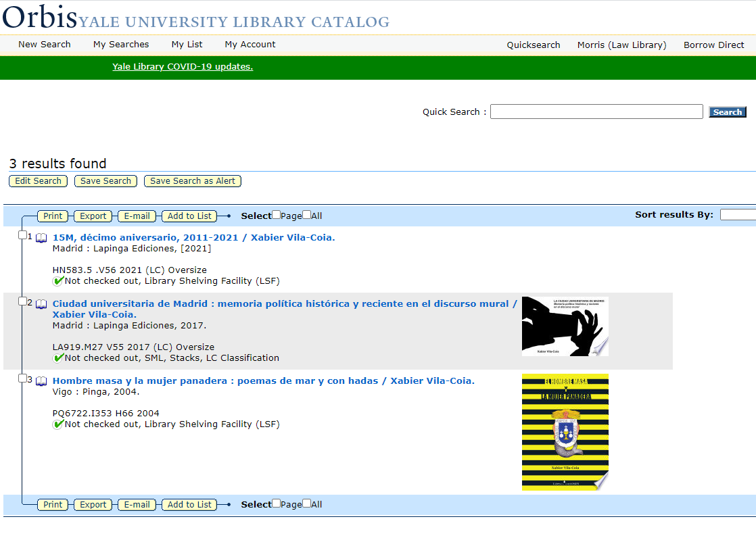The width and height of the screenshot is (756, 542).
Task: Click Save Search as Alert button
Action: 192,181
